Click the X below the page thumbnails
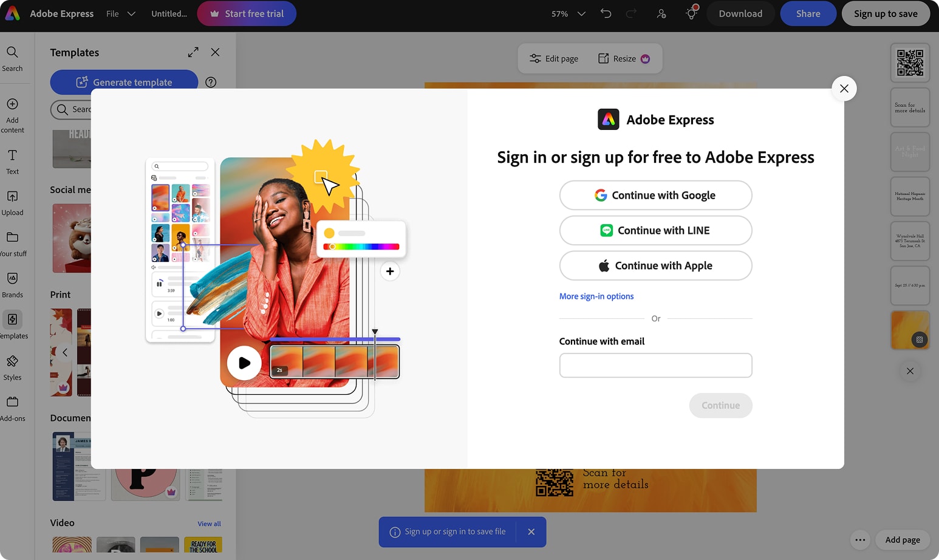Screen dimensions: 939x560 [910, 371]
